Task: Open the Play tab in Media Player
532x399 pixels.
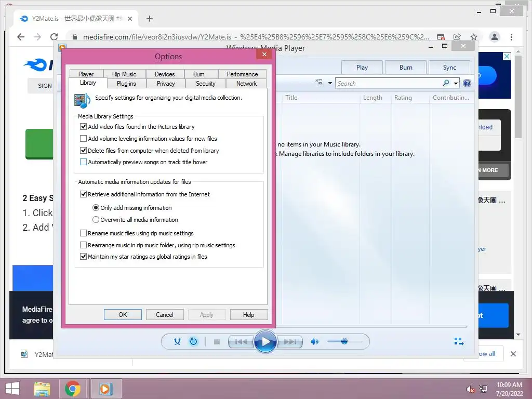Action: pyautogui.click(x=362, y=68)
